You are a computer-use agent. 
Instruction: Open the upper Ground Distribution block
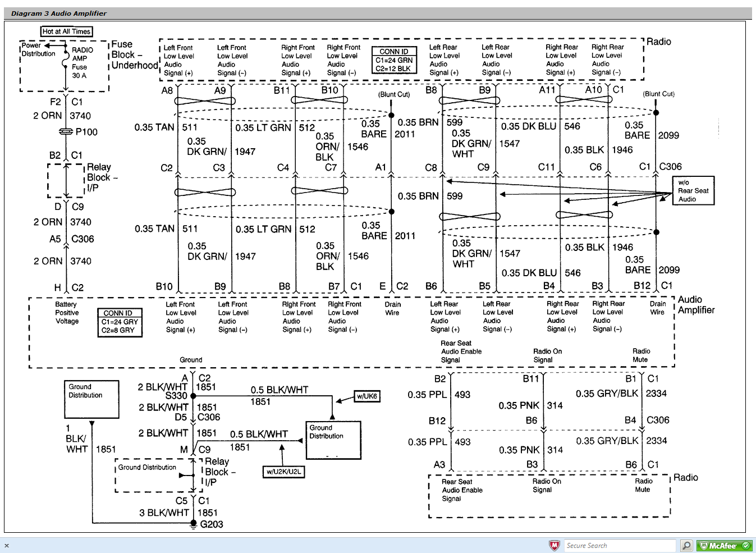(x=91, y=399)
